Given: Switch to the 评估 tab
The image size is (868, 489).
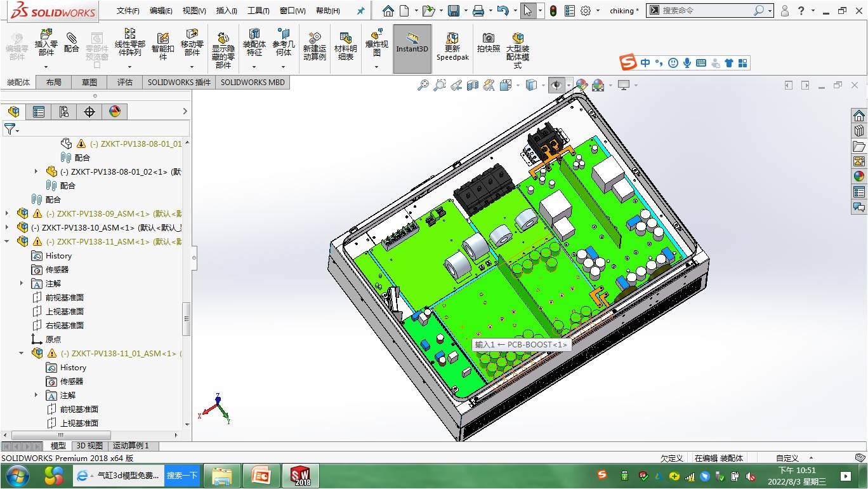Looking at the screenshot, I should [125, 82].
